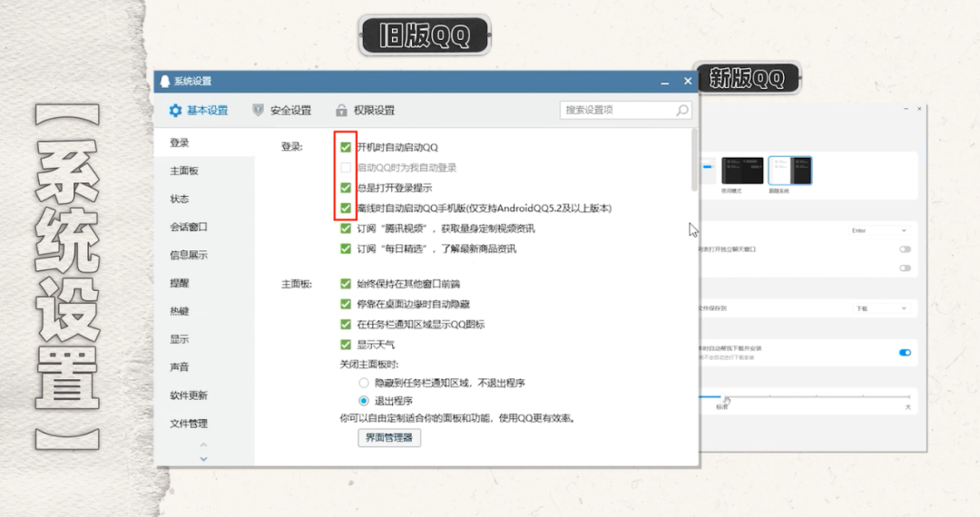Turn off the blue auto-download update switch
The image size is (980, 517).
(905, 353)
